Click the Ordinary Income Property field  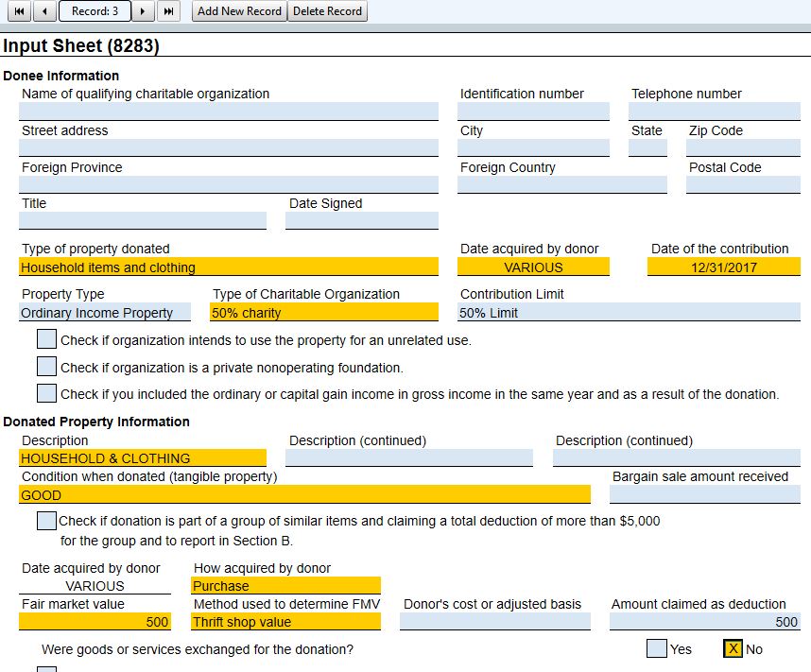pyautogui.click(x=105, y=313)
